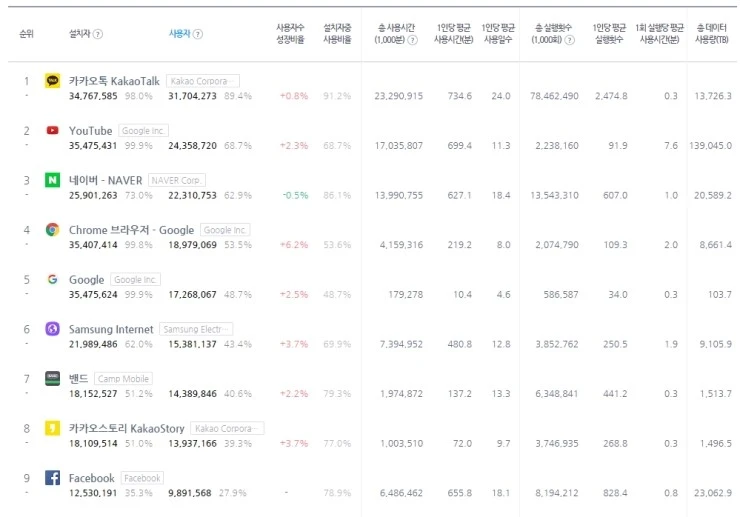
Task: Select KakaoTalk installer count 34,767,585
Action: (x=93, y=96)
